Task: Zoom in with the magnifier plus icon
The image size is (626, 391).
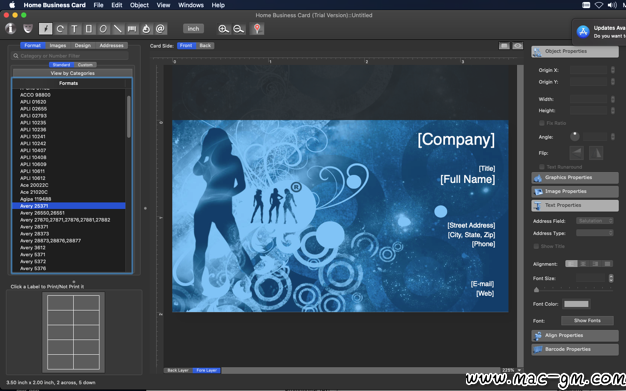Action: (x=224, y=29)
